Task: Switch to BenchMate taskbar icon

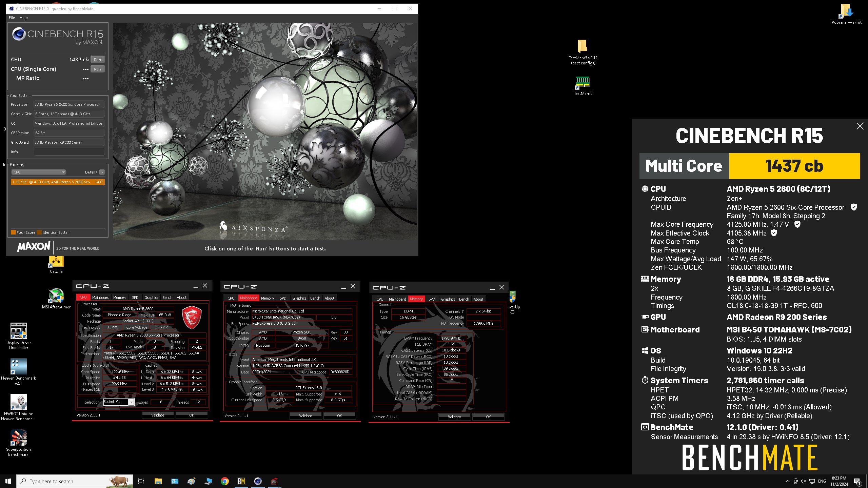Action: [x=241, y=481]
